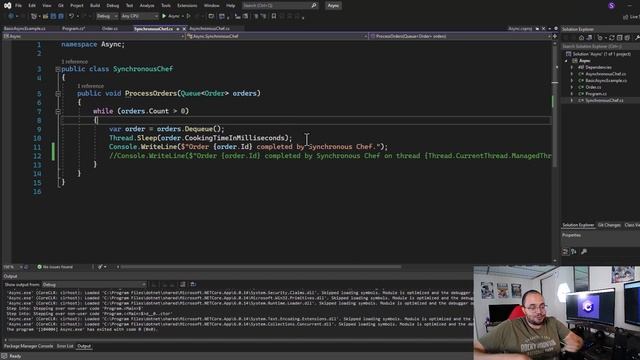Select Order.cs in Solution Explorer
Image resolution: width=640 pixels, height=360 pixels.
(593, 87)
